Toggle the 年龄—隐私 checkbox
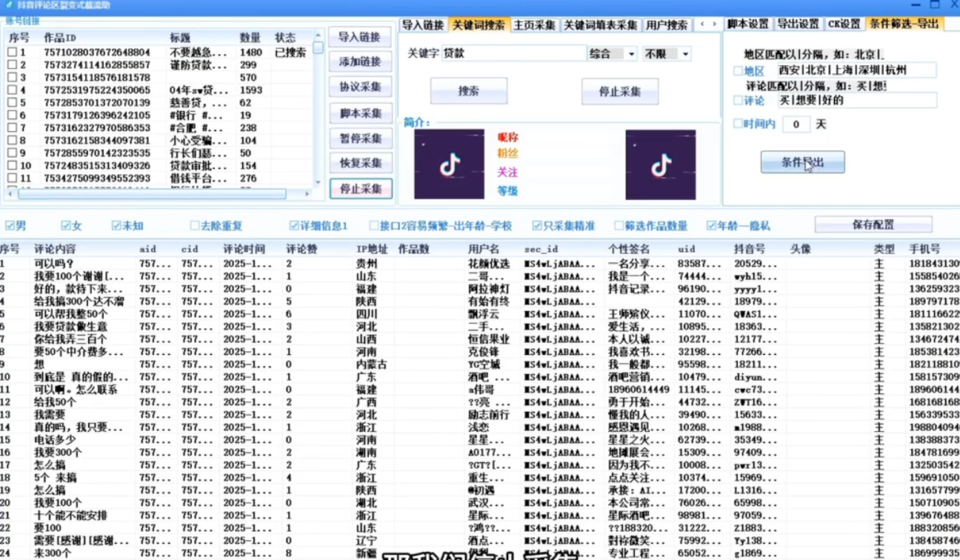This screenshot has height=560, width=960. click(711, 225)
